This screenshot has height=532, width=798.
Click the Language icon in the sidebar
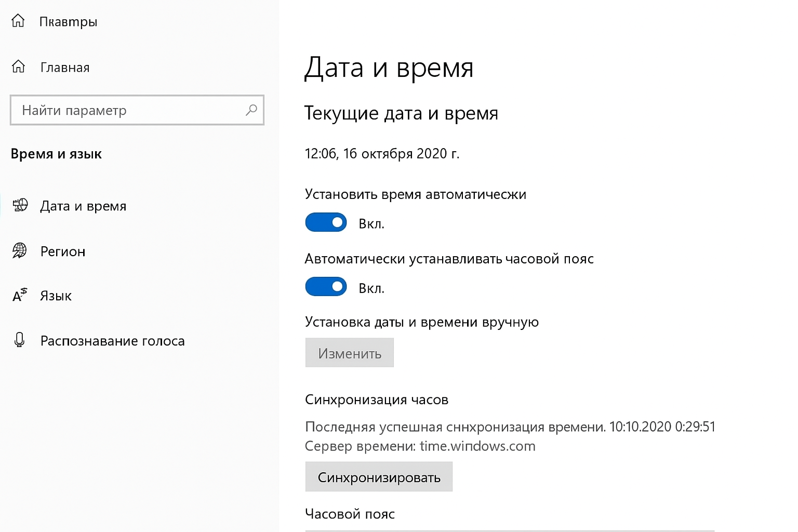coord(19,296)
